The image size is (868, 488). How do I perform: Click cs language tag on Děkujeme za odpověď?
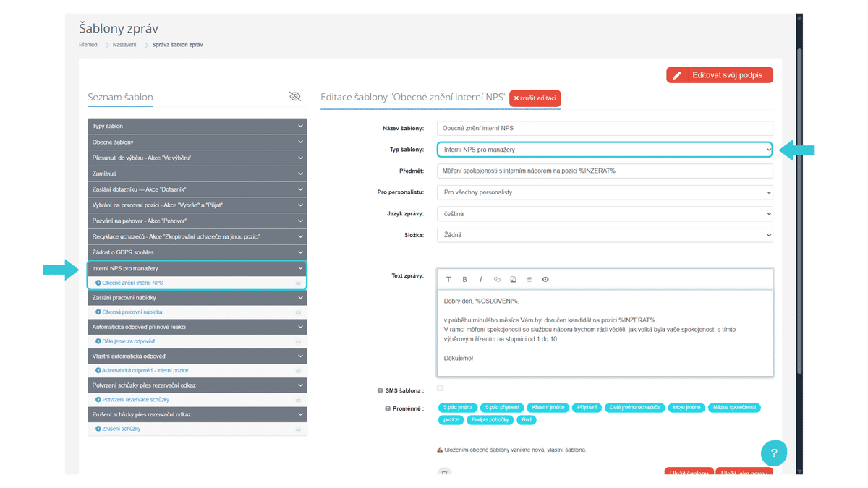pos(297,342)
